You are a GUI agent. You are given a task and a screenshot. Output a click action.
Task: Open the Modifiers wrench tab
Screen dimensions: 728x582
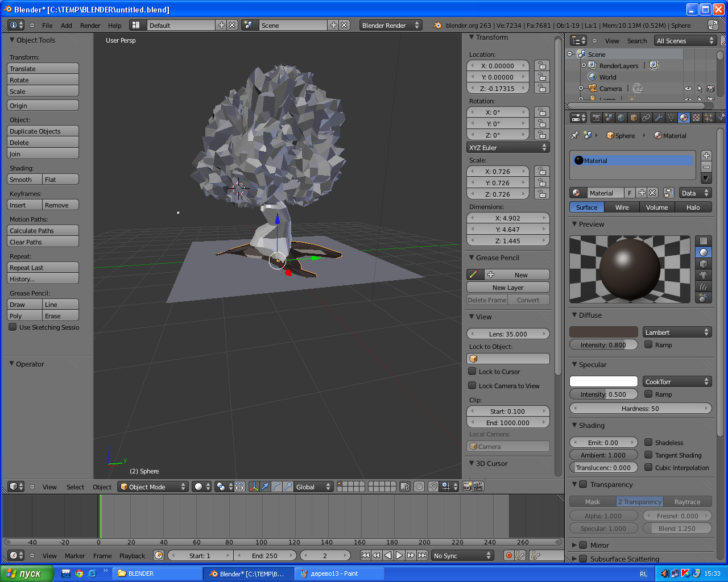(x=659, y=118)
